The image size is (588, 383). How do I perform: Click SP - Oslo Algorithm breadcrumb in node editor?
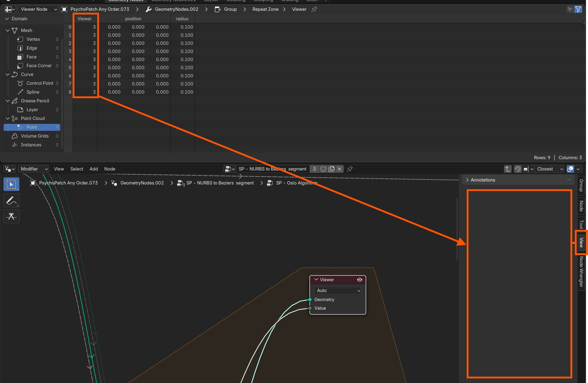296,183
